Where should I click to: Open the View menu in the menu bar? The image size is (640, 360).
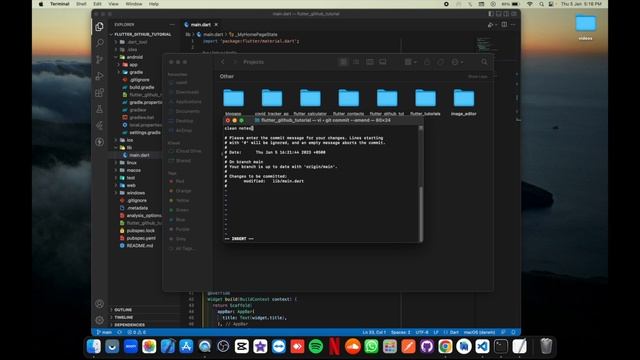click(113, 4)
